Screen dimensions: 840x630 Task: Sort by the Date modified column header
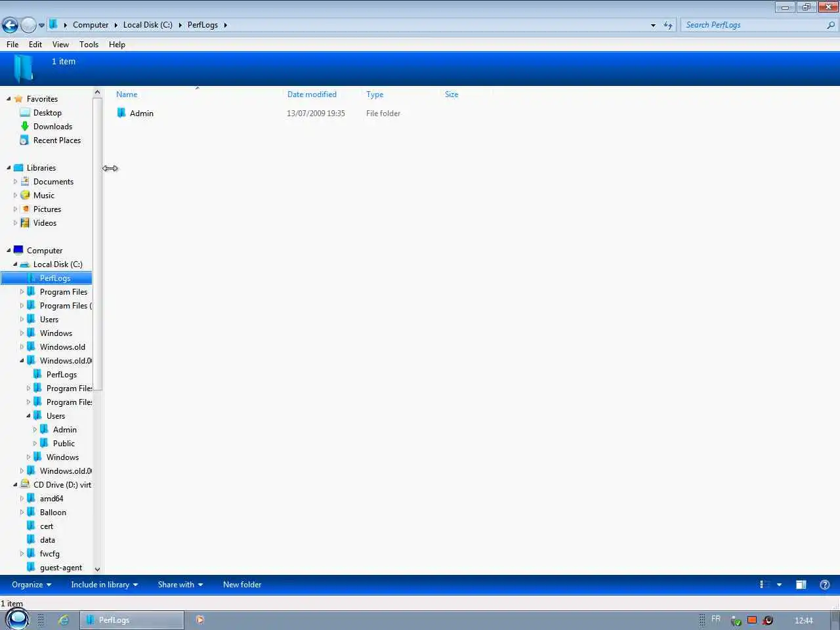tap(312, 94)
